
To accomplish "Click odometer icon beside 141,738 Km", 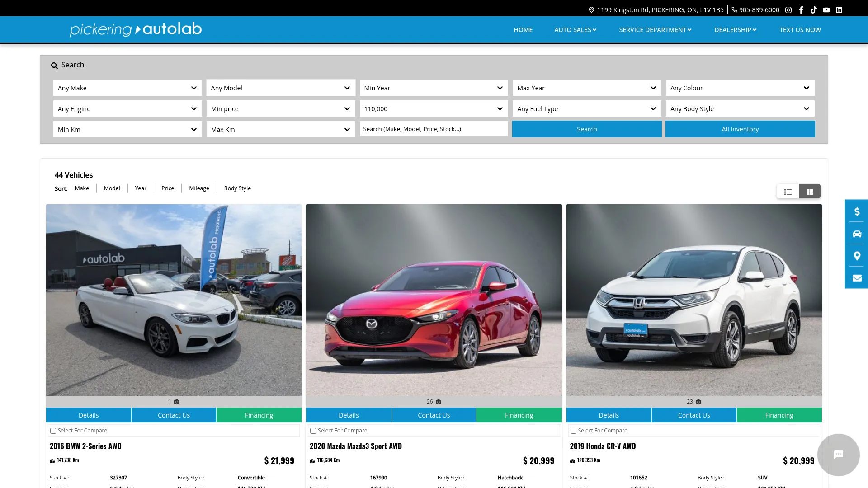I will click(x=52, y=461).
